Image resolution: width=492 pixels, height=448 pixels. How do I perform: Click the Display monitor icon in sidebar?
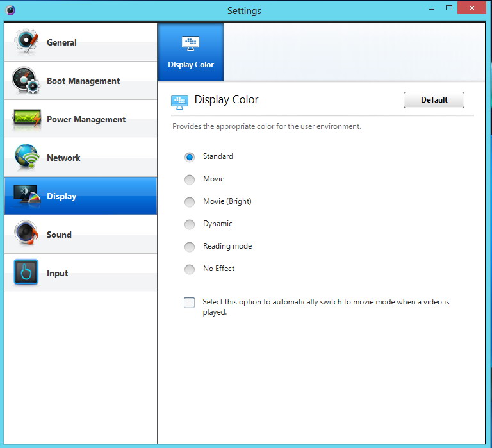26,196
